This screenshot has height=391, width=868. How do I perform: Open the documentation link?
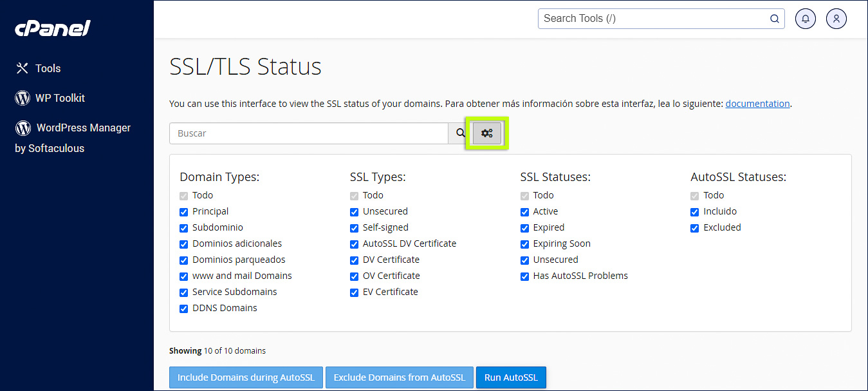tap(757, 103)
